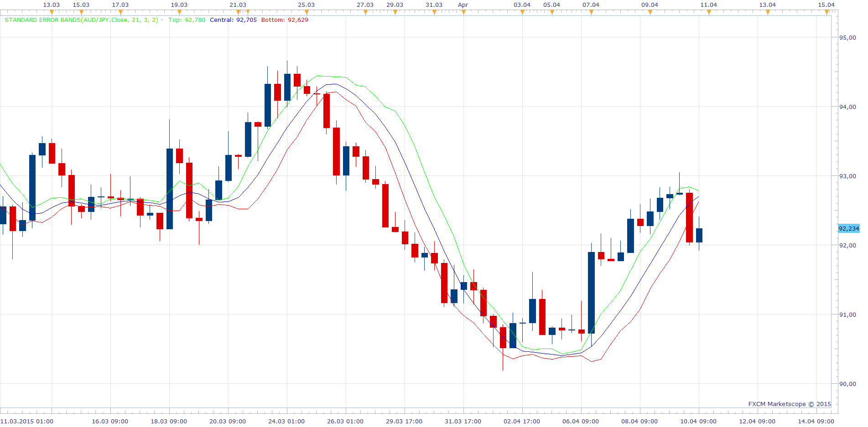
Task: Click the 29.03 17:00 time label
Action: click(x=404, y=422)
